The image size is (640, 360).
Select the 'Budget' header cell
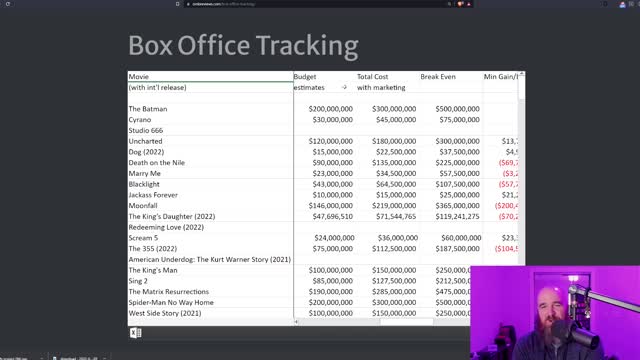pyautogui.click(x=325, y=76)
